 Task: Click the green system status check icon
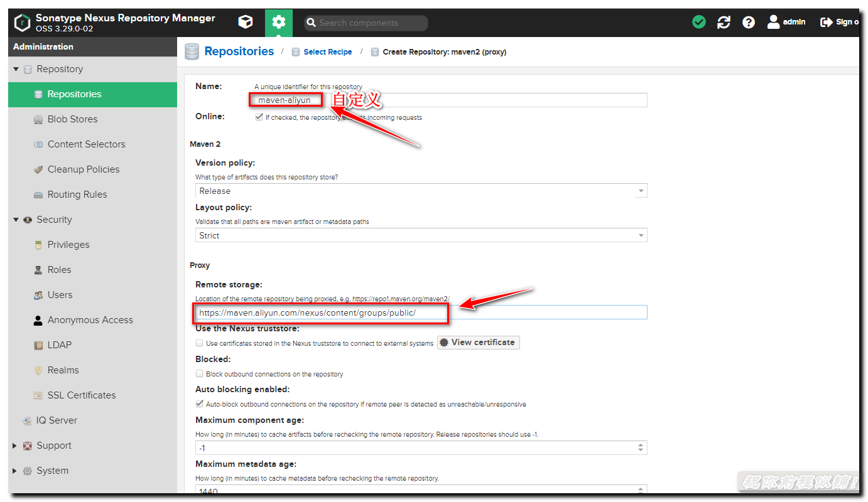699,23
